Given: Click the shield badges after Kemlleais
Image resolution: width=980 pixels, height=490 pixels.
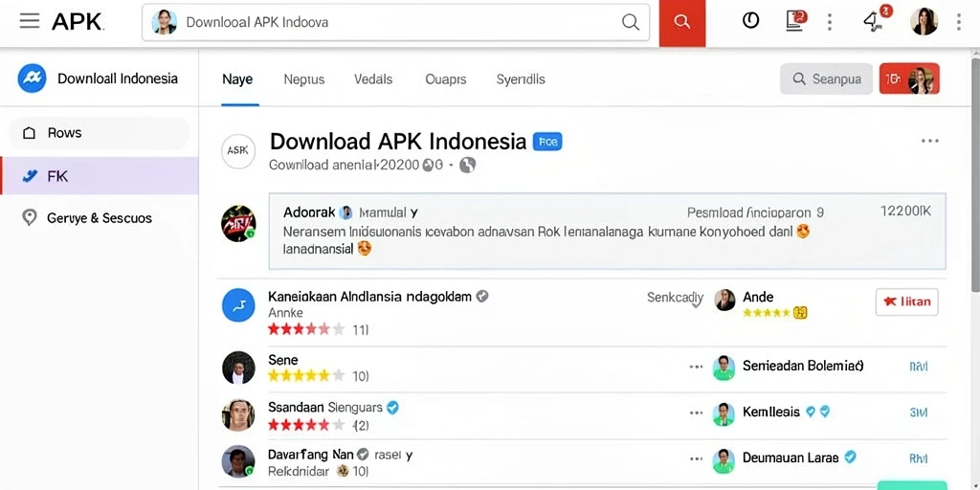Looking at the screenshot, I should tap(817, 412).
